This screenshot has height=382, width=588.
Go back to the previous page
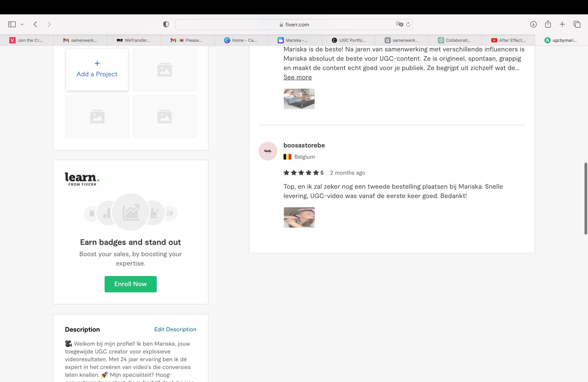click(x=35, y=24)
